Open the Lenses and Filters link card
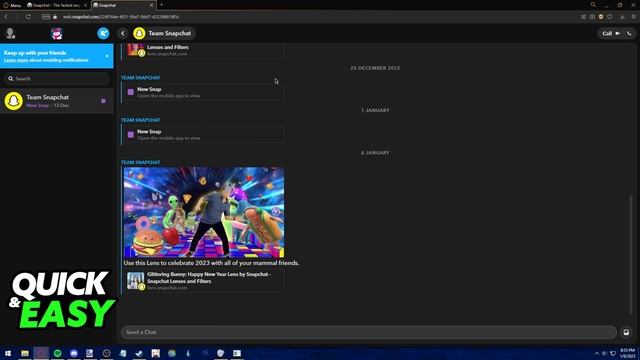Screen dimensions: 640x360 click(203, 50)
